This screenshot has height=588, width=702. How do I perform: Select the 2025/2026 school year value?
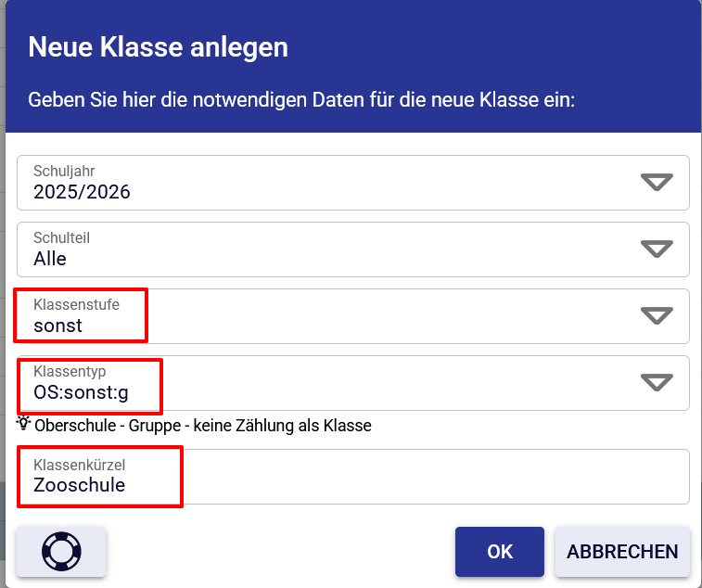pyautogui.click(x=82, y=192)
